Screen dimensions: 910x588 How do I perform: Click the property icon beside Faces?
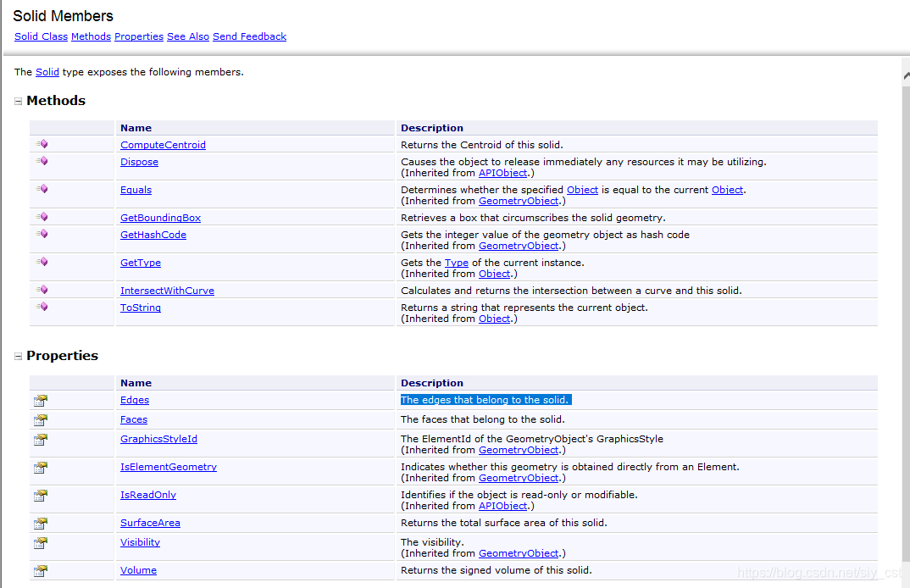pyautogui.click(x=41, y=419)
